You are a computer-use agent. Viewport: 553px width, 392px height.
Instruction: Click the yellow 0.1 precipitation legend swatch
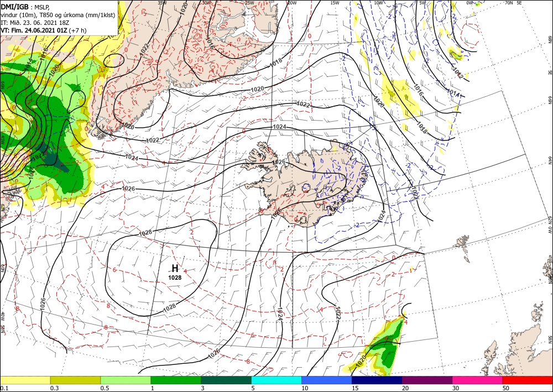(x=25, y=380)
